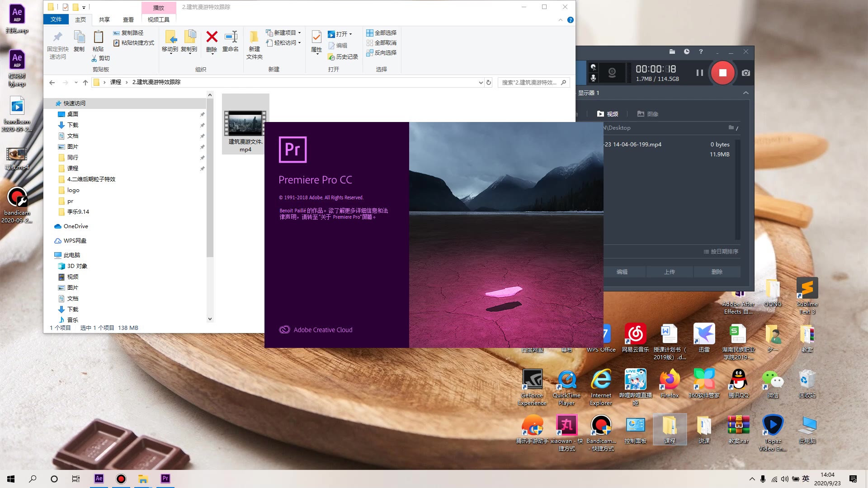The width and height of the screenshot is (868, 488).
Task: Click the After Effects taskbar icon
Action: (99, 479)
